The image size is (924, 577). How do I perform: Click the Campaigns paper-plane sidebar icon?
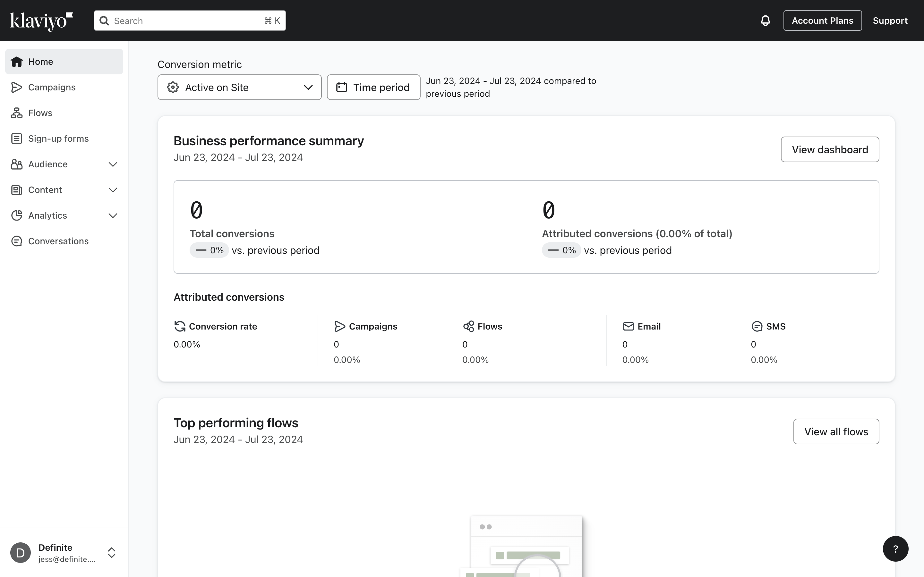[16, 88]
